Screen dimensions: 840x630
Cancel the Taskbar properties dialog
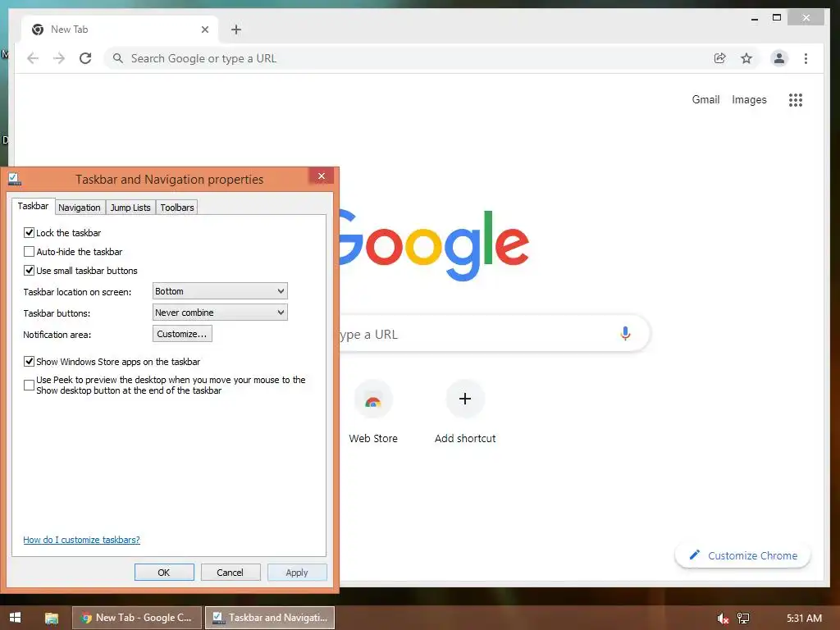point(231,572)
